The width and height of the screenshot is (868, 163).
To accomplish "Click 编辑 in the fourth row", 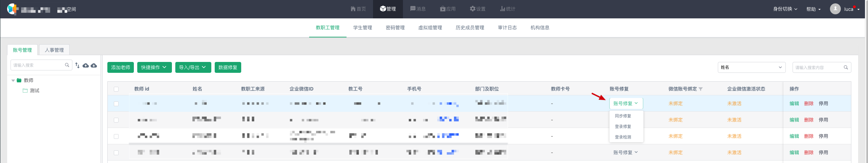I will (x=794, y=152).
